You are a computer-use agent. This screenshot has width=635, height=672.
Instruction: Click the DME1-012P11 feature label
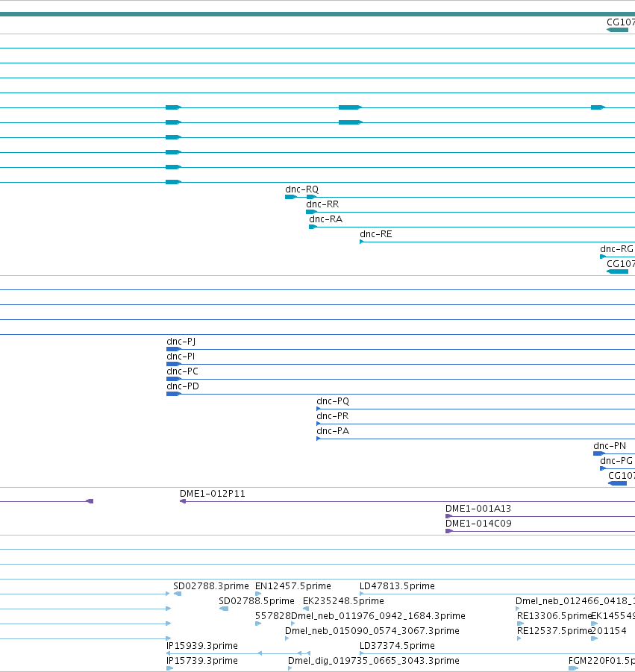(x=212, y=494)
